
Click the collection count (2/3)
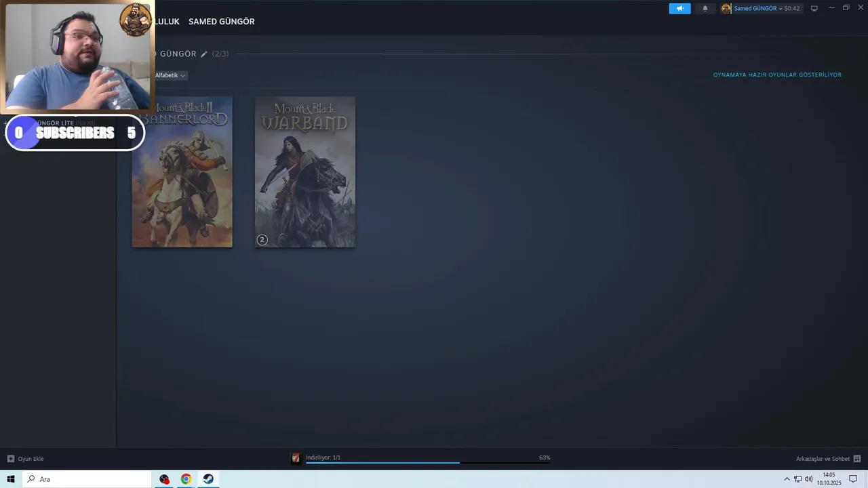click(x=220, y=54)
